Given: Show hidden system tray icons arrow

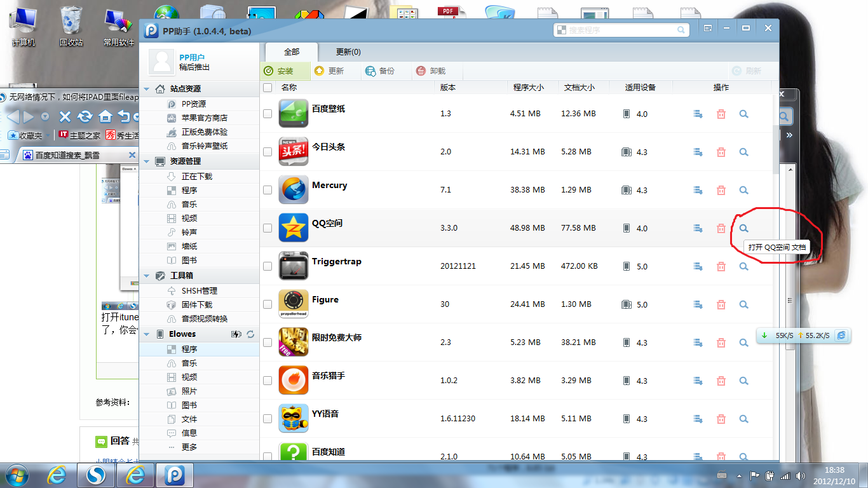Looking at the screenshot, I should [738, 475].
